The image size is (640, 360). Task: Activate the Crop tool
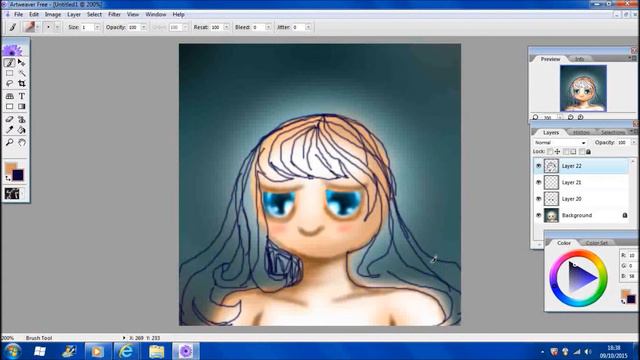[22, 83]
